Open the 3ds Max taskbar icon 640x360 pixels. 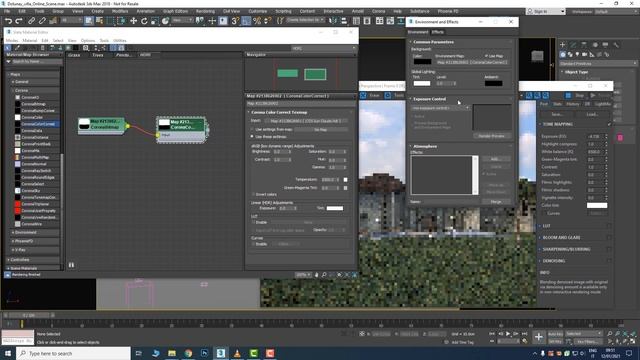[221, 353]
